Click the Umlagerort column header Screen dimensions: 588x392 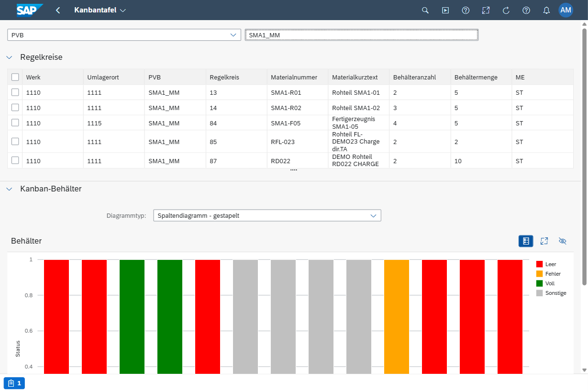coord(114,77)
